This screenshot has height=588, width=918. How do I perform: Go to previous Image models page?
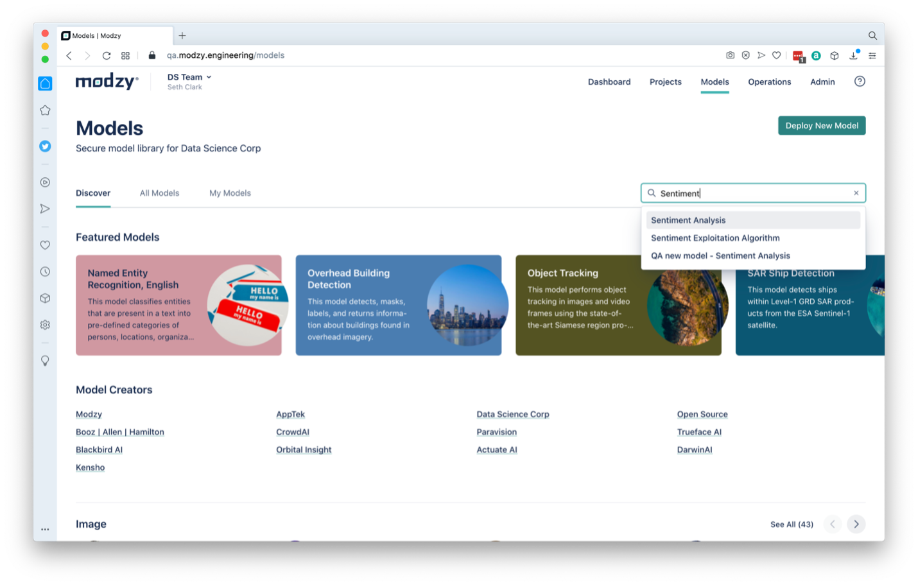pos(833,524)
